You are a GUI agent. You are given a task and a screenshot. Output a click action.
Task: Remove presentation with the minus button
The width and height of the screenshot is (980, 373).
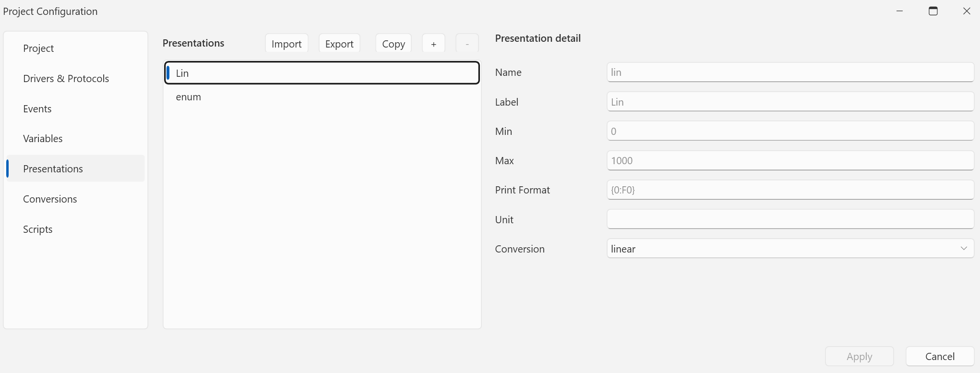[467, 44]
